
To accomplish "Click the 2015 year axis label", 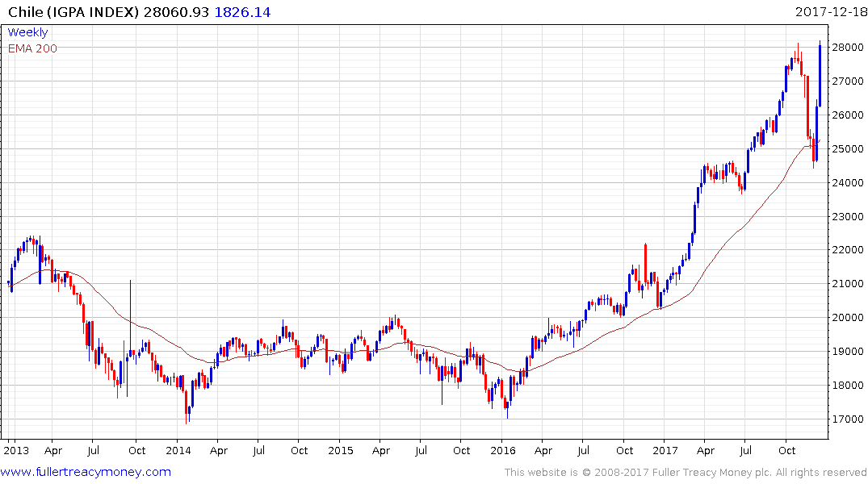I will [341, 450].
